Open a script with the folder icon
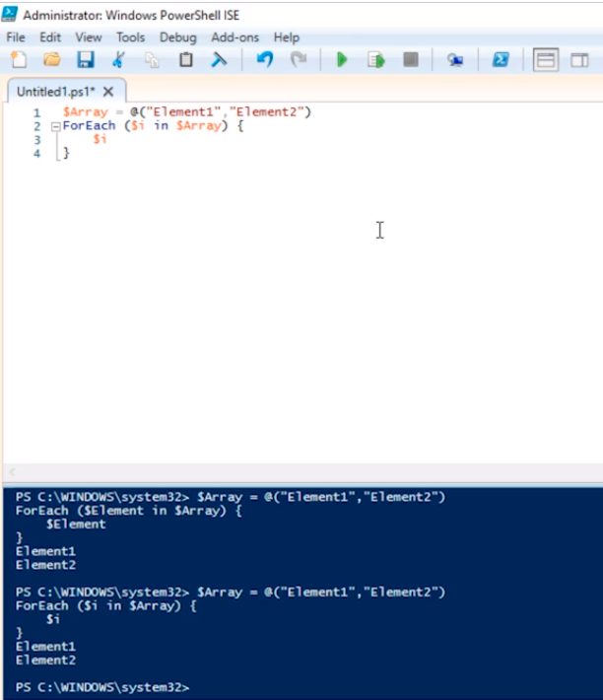Viewport: 603px width, 700px height. click(52, 59)
